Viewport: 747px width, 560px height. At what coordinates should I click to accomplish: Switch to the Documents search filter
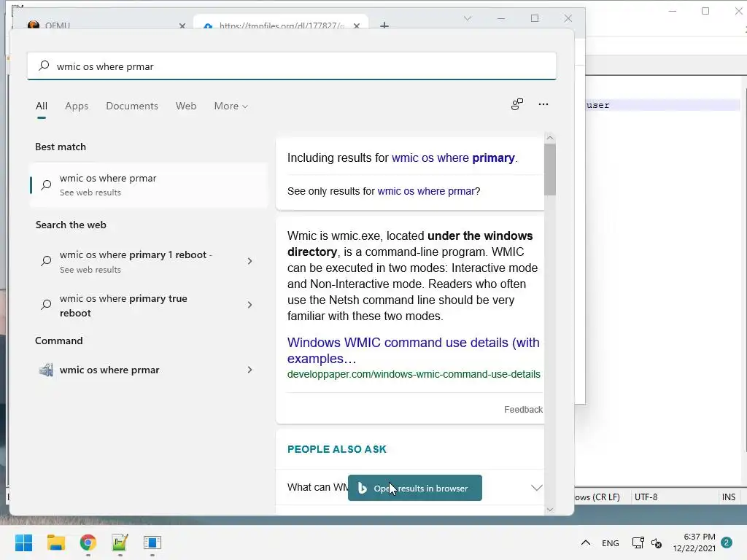pos(132,106)
